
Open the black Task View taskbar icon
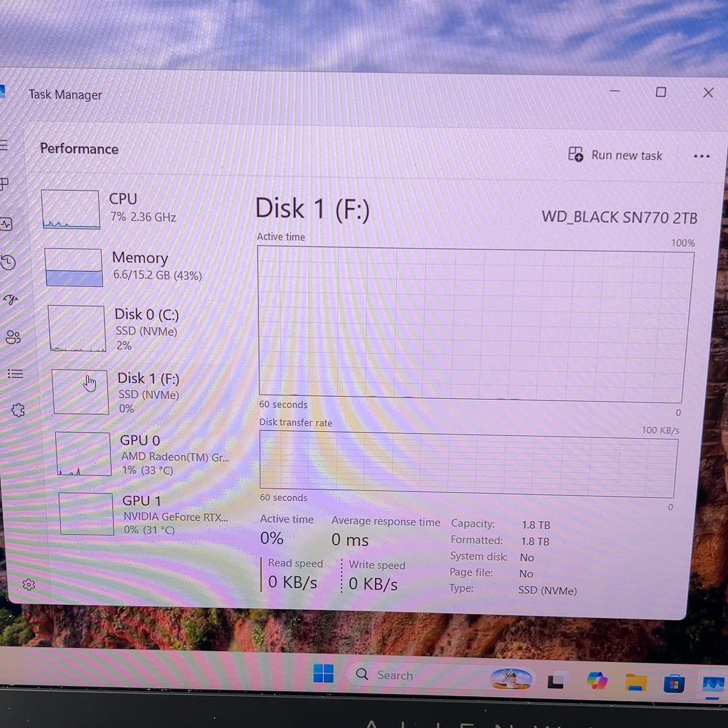click(x=555, y=681)
